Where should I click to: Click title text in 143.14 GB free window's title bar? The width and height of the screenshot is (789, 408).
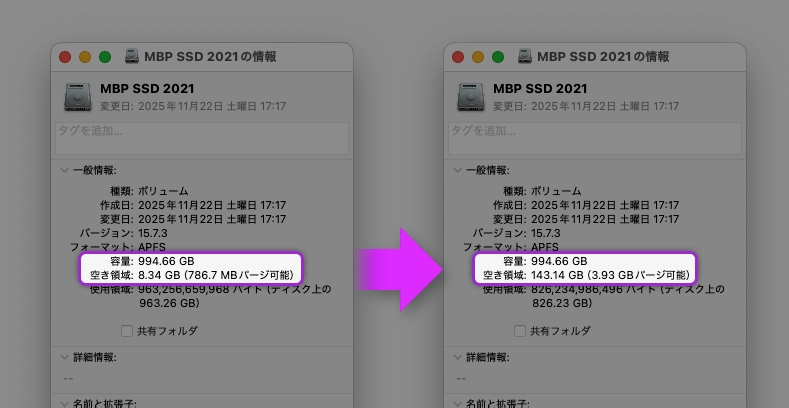pos(603,56)
